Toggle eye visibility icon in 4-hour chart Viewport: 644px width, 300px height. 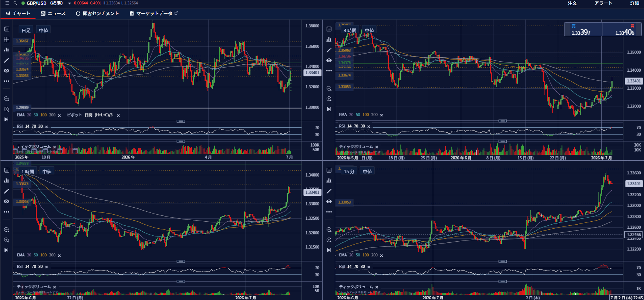coord(329,60)
